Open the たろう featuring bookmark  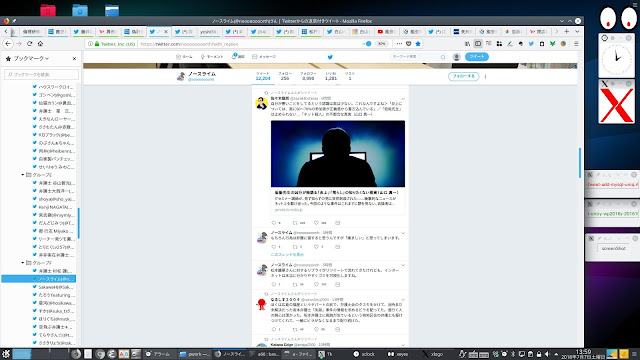coord(53,295)
